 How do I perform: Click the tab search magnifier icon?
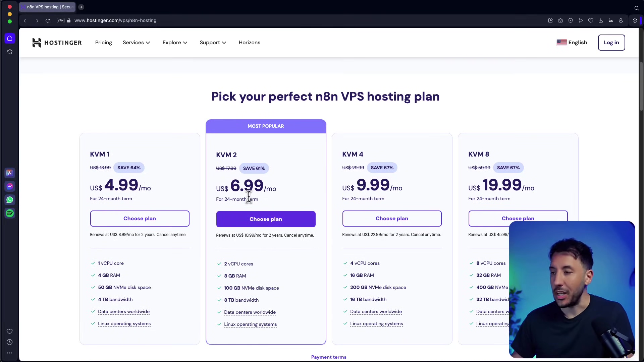[637, 8]
